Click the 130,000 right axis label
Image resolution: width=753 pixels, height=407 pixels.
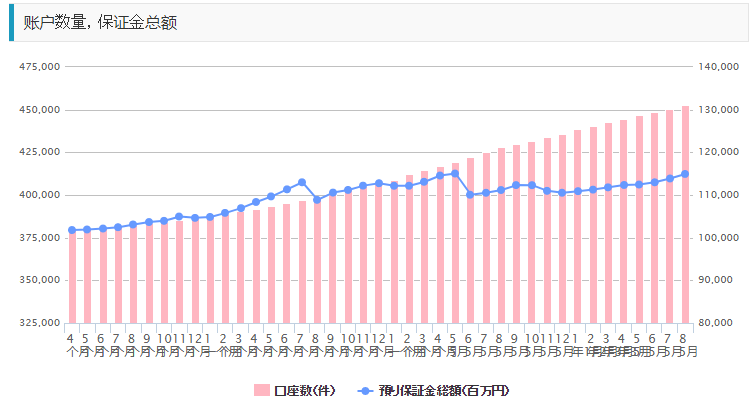717,110
